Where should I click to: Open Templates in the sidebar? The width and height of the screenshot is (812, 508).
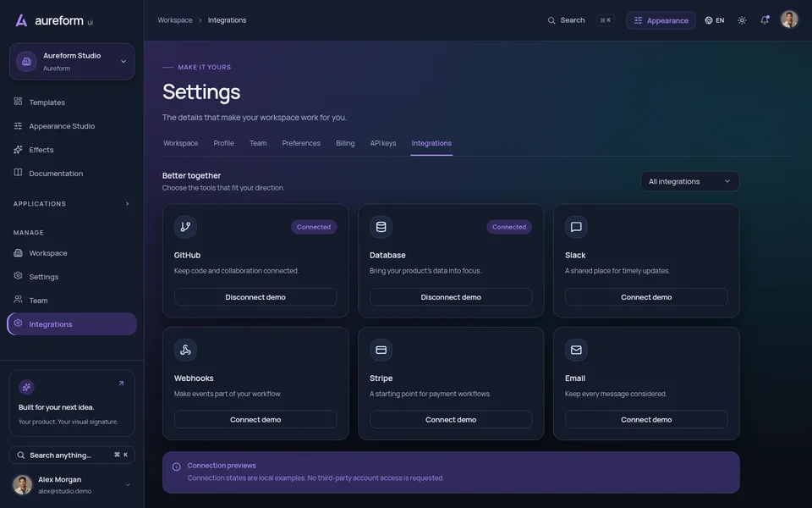tap(72, 102)
